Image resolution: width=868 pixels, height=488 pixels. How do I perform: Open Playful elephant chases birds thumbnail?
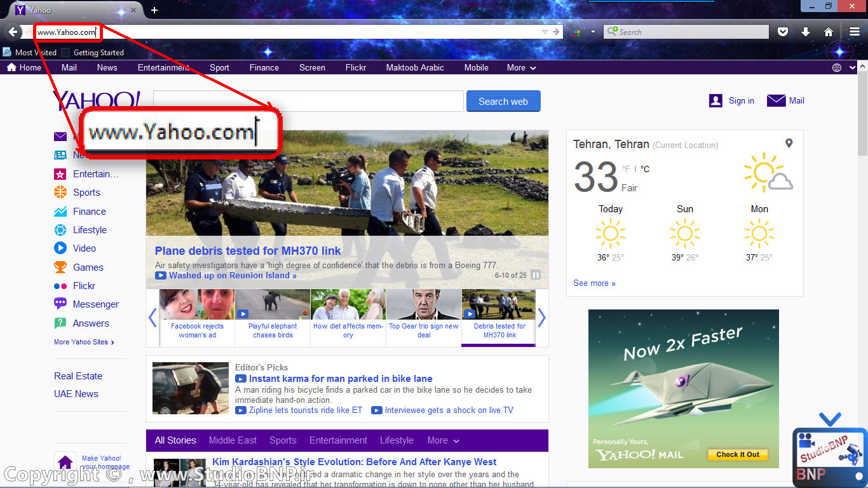click(x=273, y=317)
